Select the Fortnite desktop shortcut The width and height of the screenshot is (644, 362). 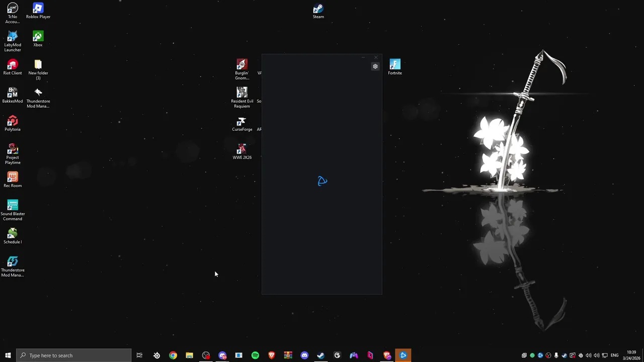[x=395, y=67]
